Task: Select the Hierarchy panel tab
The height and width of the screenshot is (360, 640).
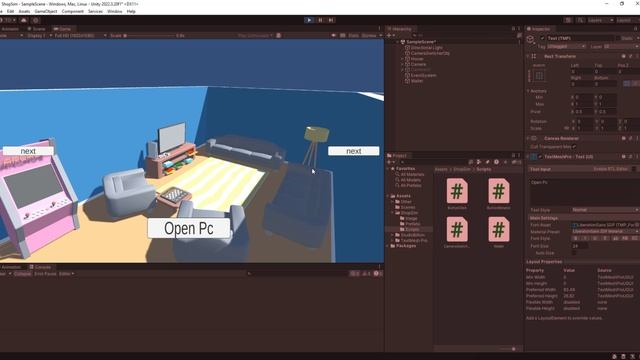Action: (400, 29)
